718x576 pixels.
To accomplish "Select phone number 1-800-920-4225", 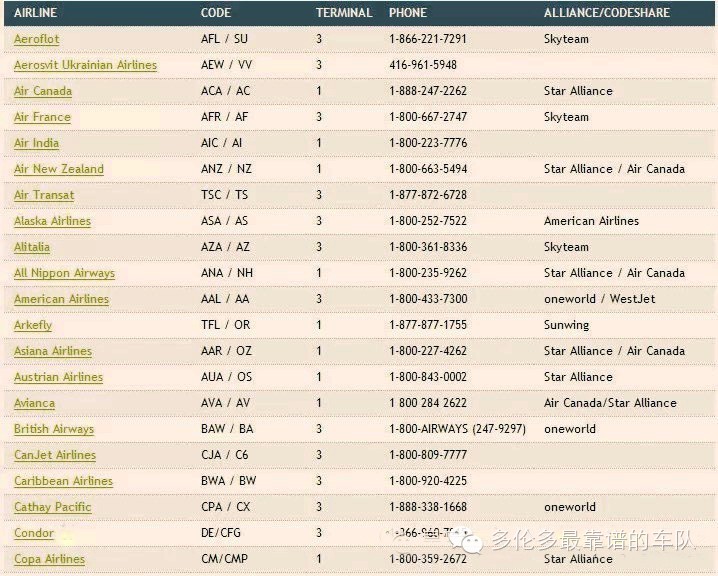I will click(x=428, y=481).
